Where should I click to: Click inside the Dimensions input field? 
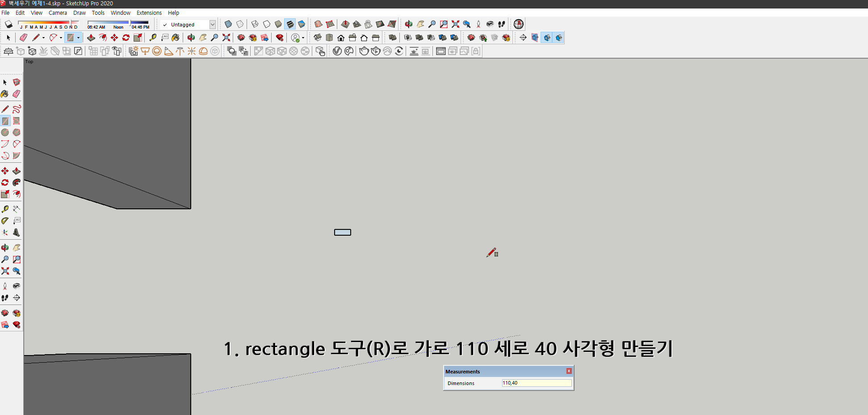tap(536, 383)
